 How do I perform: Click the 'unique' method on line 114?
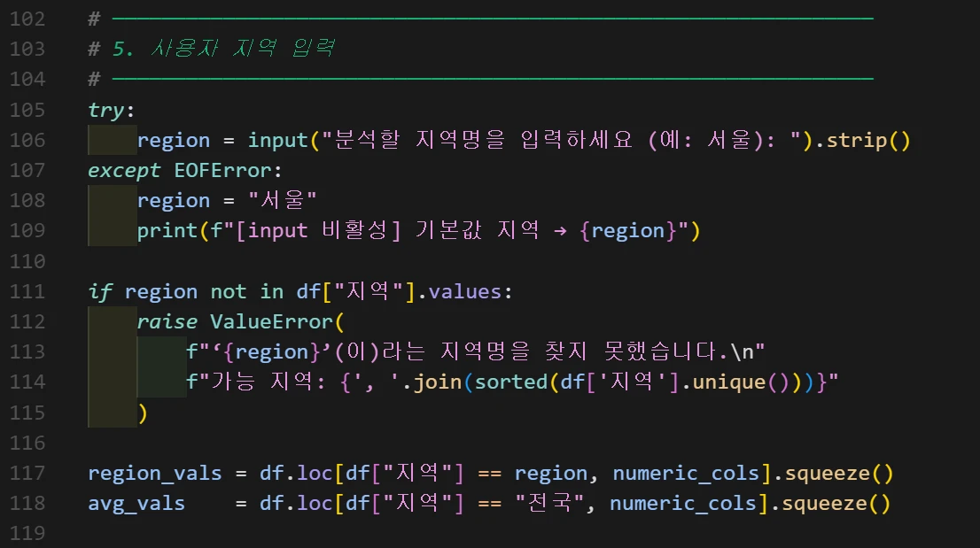[x=728, y=382]
